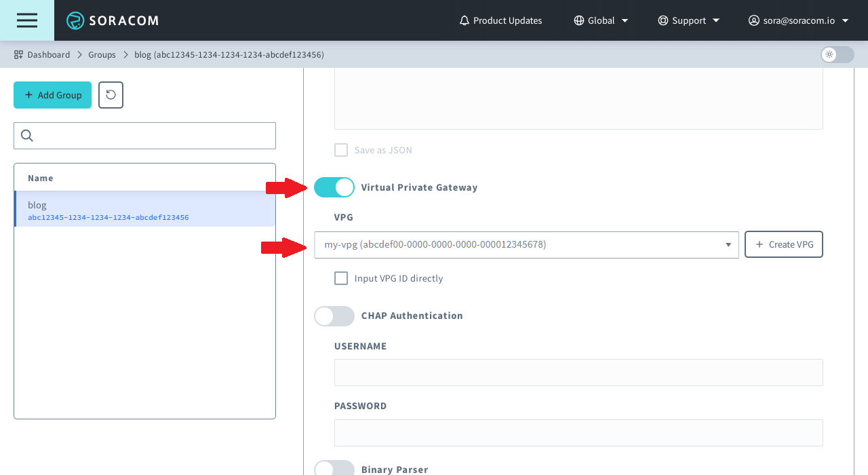Viewport: 868px width, 475px height.
Task: Check the Save as JSON checkbox
Action: [x=341, y=150]
